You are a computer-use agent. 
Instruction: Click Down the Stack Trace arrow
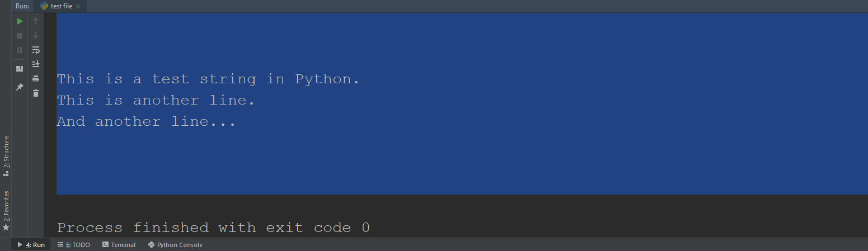pos(36,36)
